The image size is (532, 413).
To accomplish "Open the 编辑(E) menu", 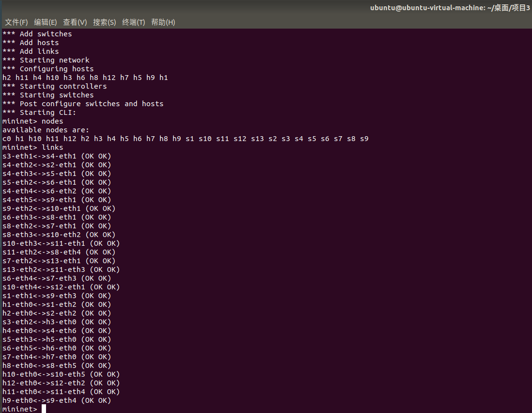I will [46, 22].
